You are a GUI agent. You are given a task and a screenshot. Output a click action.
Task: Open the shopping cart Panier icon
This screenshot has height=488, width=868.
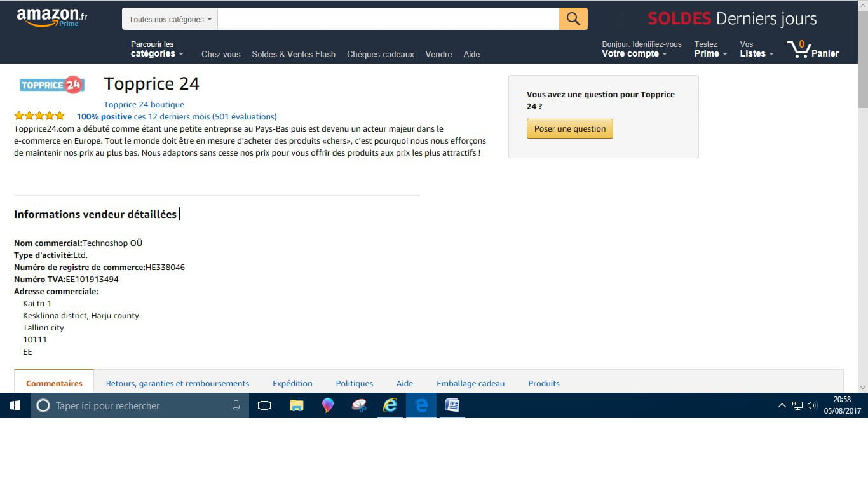point(813,49)
